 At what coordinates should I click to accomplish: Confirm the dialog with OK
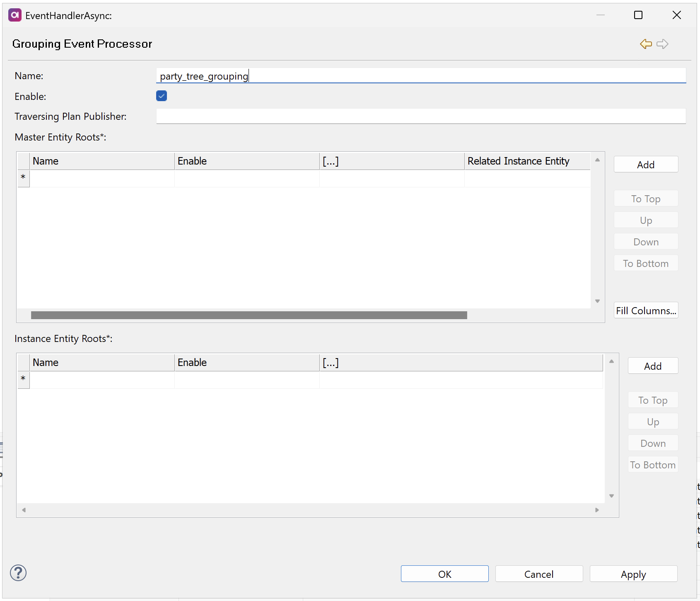444,574
